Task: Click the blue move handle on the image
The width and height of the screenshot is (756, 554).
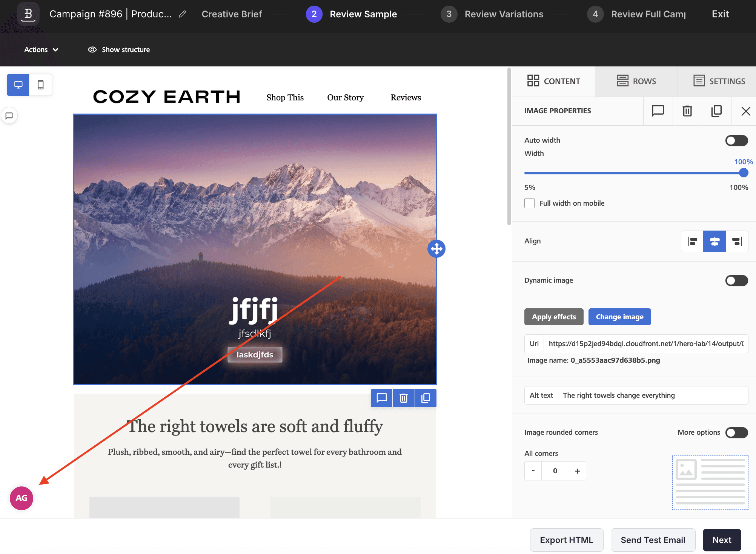Action: coord(436,249)
